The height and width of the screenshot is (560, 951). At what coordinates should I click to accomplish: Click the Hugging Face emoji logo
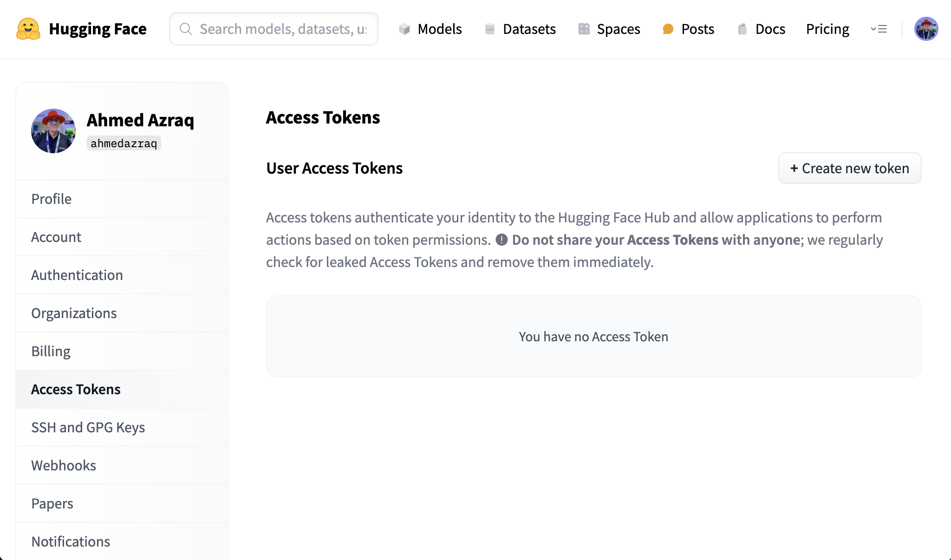(28, 29)
